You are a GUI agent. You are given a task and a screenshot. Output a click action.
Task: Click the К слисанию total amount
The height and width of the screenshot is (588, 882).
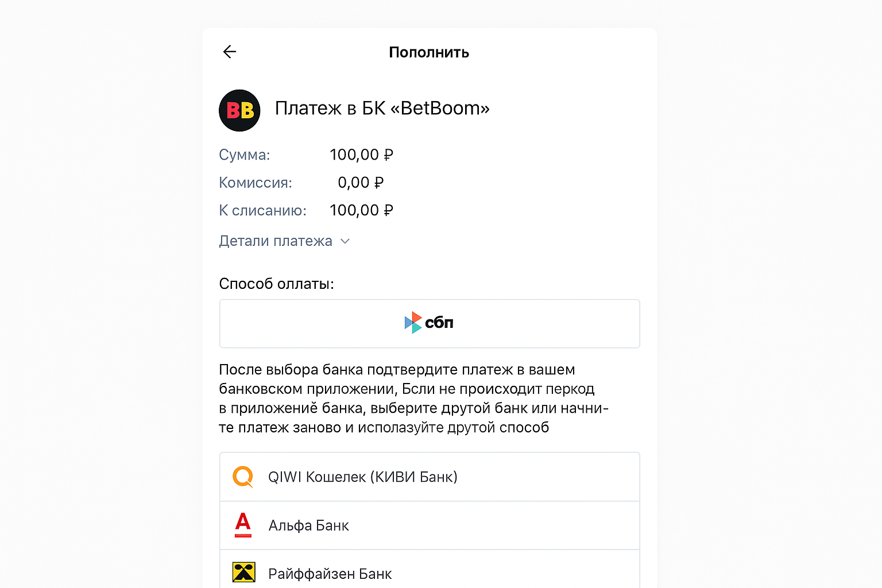(x=361, y=210)
